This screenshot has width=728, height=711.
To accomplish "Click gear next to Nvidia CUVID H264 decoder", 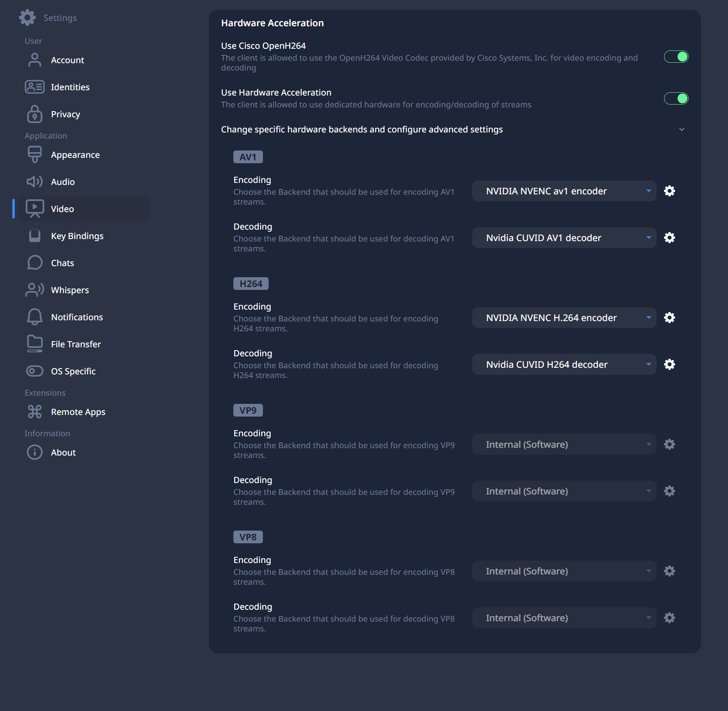I will coord(669,365).
